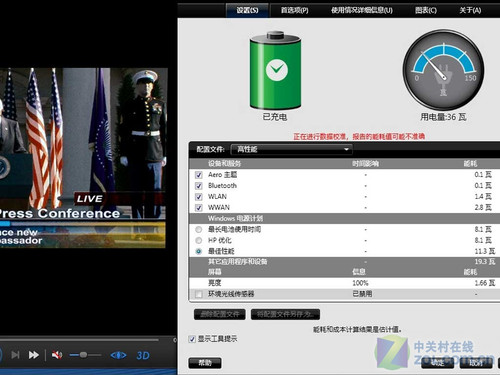500x375 pixels.
Task: Click the 取消 button
Action: click(x=476, y=363)
